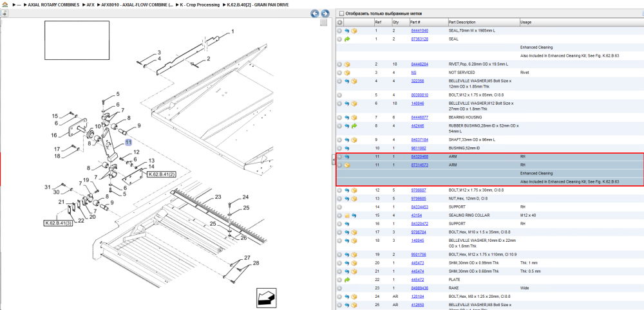
Task: Open the '...' breadcrumb level
Action: 19,5
